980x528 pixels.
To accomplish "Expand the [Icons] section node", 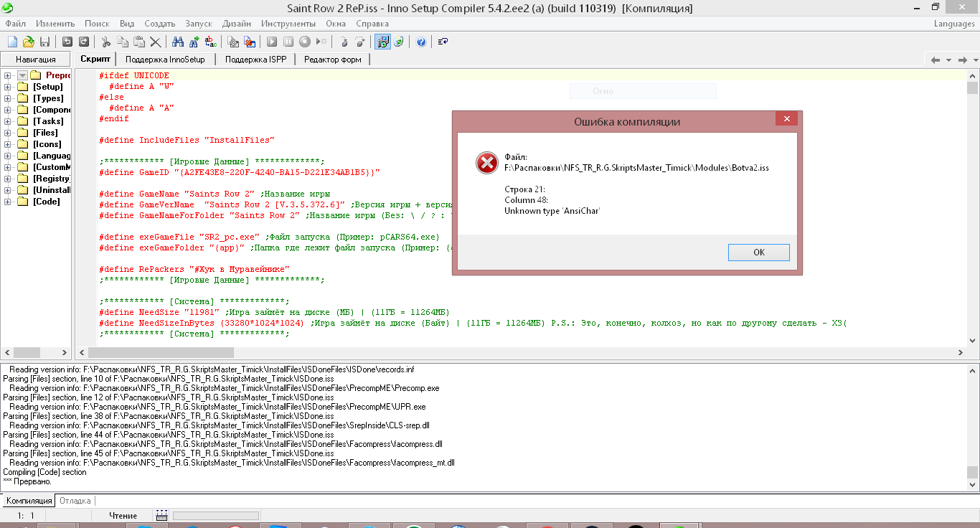I will click(8, 144).
